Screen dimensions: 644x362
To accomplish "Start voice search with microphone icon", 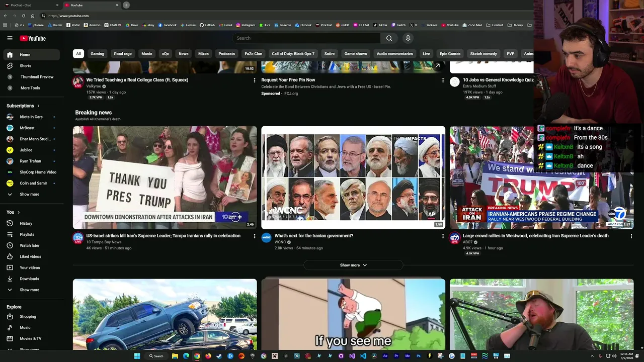I will (x=408, y=38).
